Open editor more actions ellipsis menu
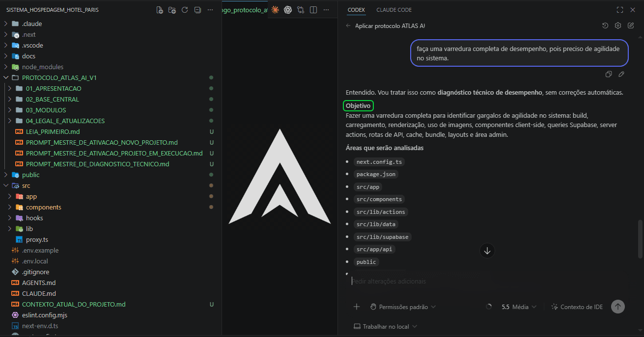The width and height of the screenshot is (644, 337). click(x=326, y=10)
